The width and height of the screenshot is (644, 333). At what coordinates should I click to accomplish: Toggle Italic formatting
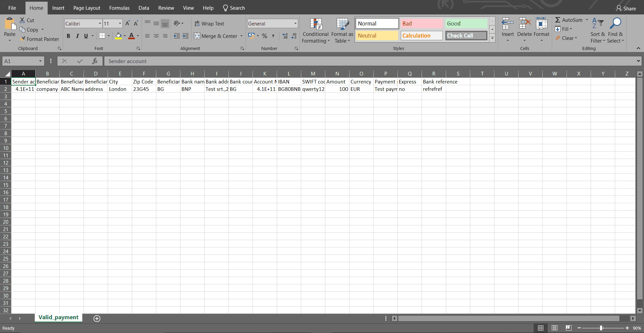(x=77, y=36)
